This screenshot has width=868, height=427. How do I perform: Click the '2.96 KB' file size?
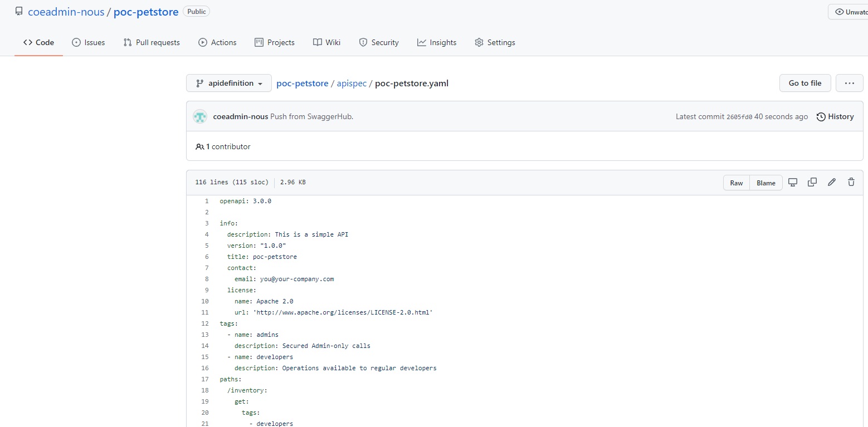(x=293, y=183)
